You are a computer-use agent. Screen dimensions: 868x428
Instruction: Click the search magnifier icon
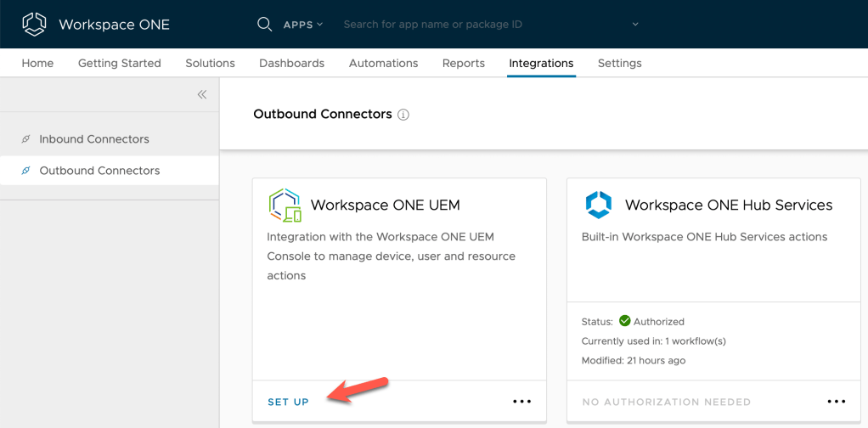tap(264, 24)
